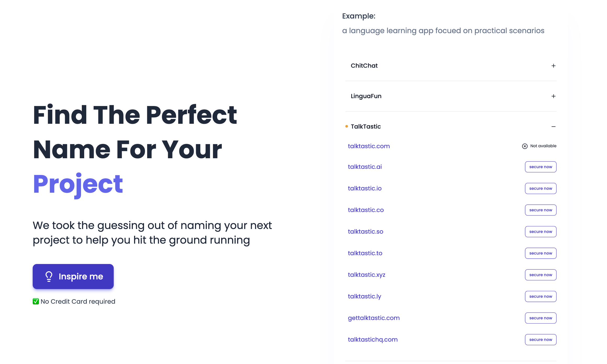
Task: Click the crossed-circle Not available icon
Action: click(x=525, y=146)
